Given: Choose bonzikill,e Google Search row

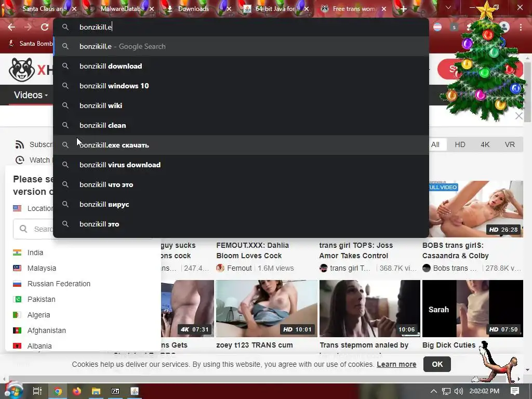Looking at the screenshot, I should tap(241, 46).
